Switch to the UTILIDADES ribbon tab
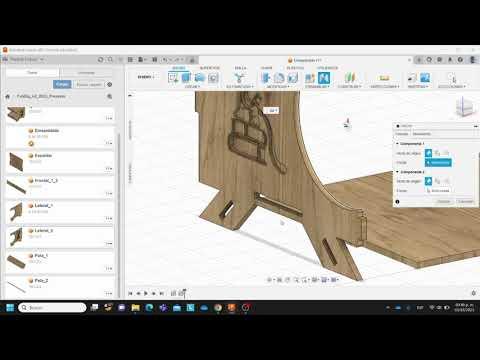 (327, 68)
